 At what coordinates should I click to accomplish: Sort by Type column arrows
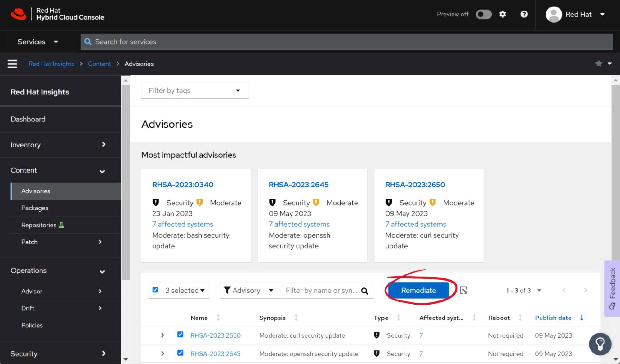pos(399,318)
